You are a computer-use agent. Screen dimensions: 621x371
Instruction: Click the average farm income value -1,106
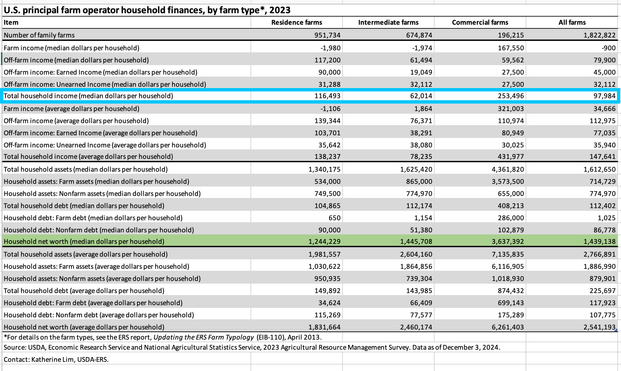click(330, 108)
